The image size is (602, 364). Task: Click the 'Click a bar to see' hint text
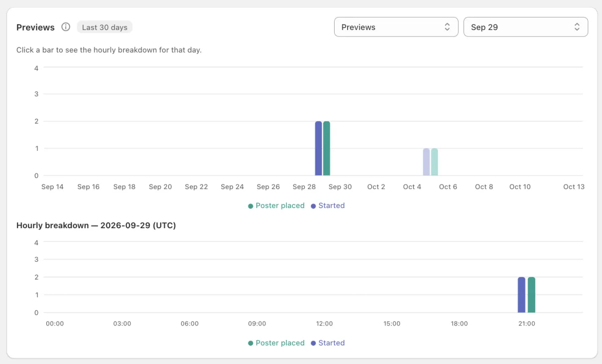109,50
